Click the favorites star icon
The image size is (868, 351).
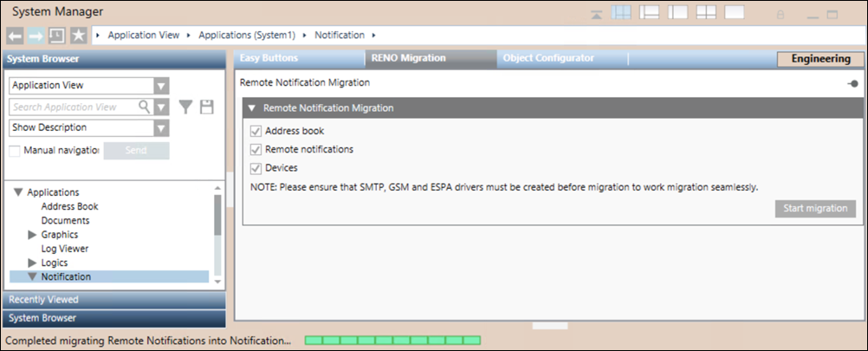click(x=77, y=36)
